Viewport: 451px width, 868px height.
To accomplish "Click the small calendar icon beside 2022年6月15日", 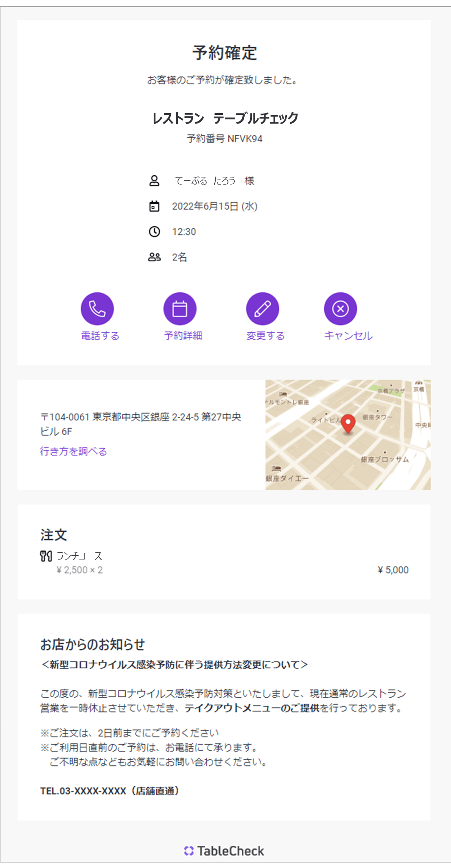I will (x=155, y=206).
